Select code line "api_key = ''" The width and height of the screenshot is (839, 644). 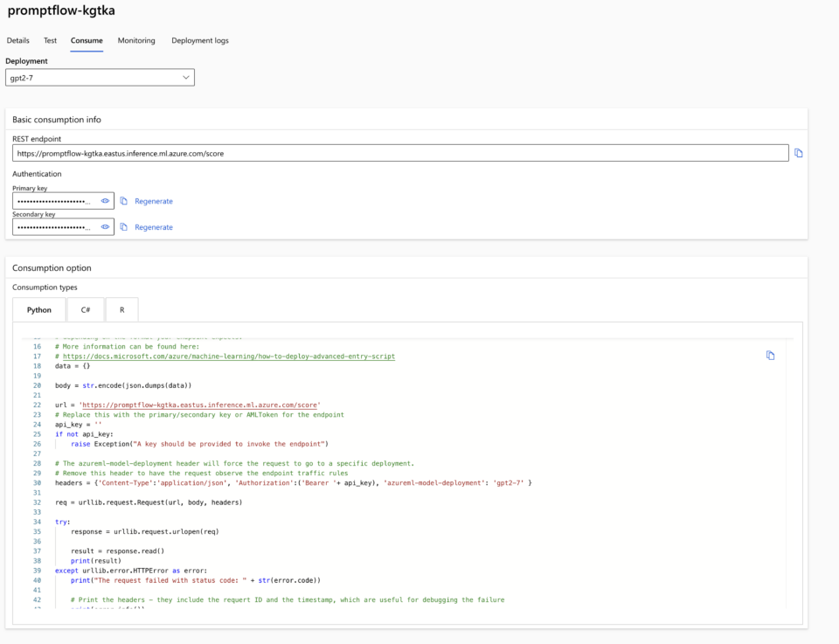78,424
